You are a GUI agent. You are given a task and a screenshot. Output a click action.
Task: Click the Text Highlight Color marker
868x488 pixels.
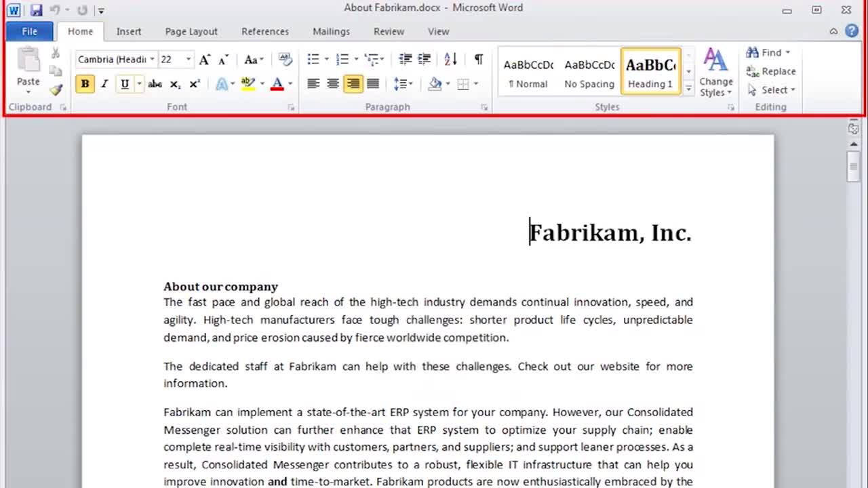(x=248, y=84)
